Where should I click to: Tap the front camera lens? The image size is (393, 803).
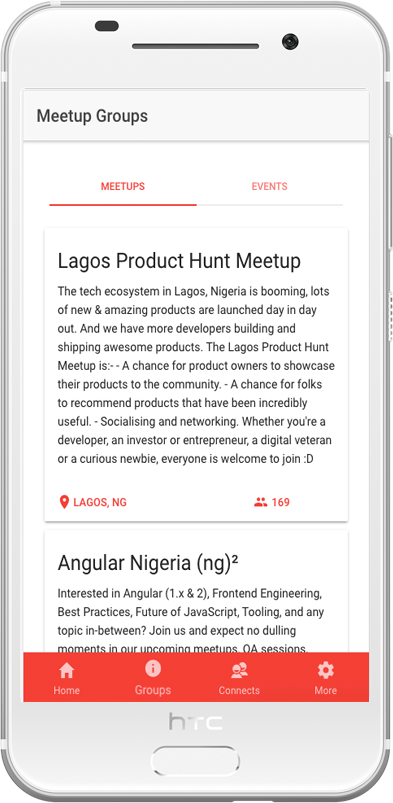(290, 41)
